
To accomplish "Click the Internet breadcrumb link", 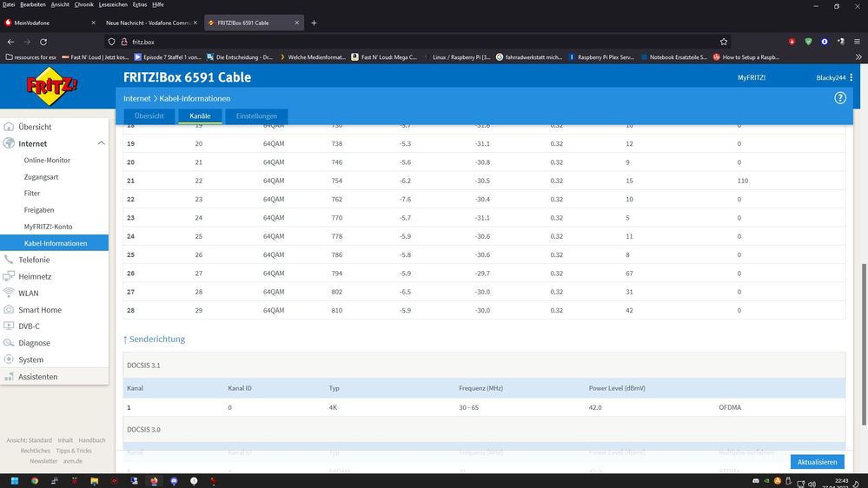I will pyautogui.click(x=136, y=98).
